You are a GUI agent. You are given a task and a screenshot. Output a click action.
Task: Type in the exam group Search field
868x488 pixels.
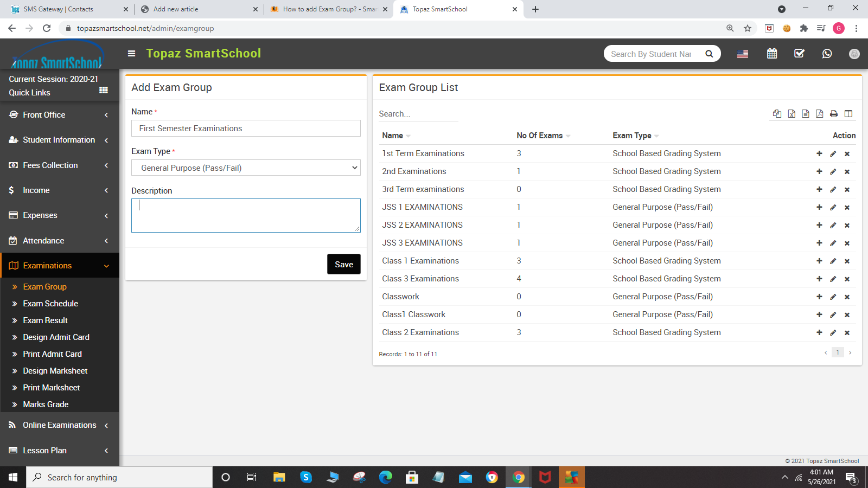tap(418, 113)
